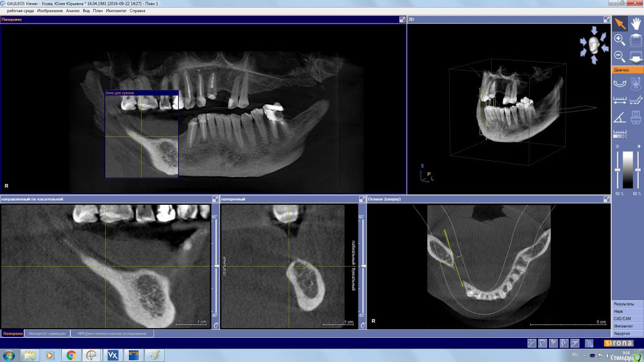Click the zoom in magnifier tool
The height and width of the screenshot is (362, 644).
[619, 39]
